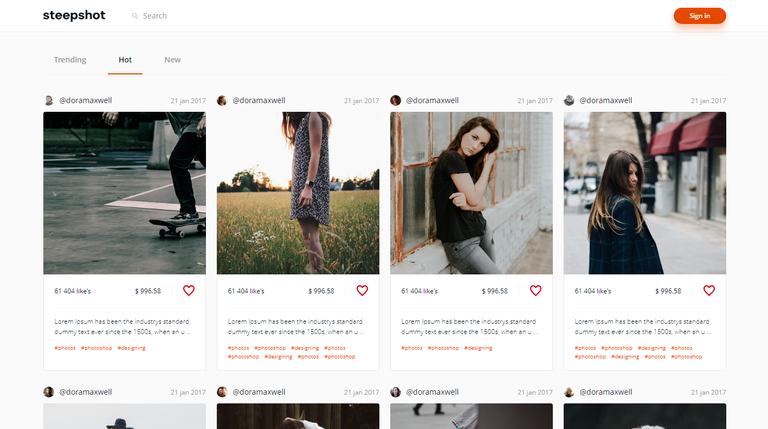Click the magnifier icon beside Search
768x429 pixels.
(x=135, y=16)
